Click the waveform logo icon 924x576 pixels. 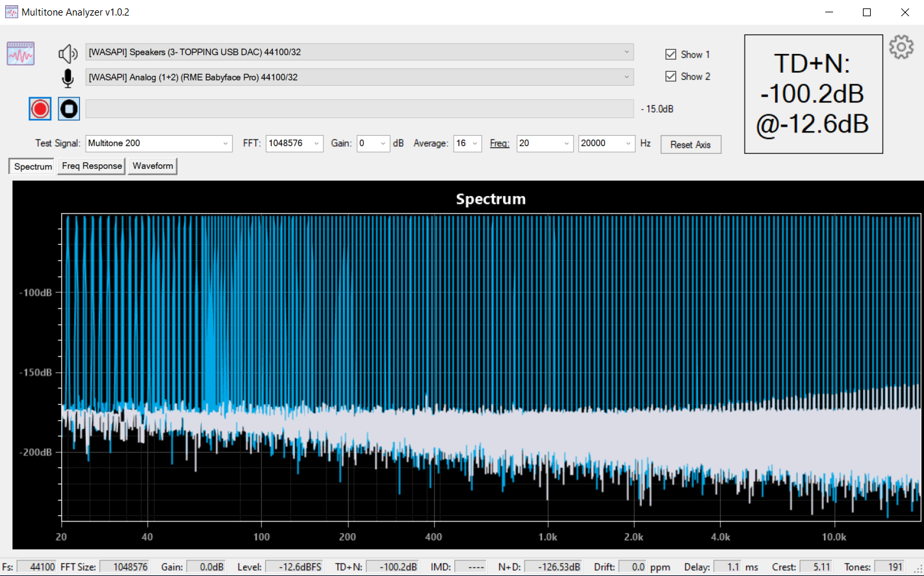(x=21, y=53)
